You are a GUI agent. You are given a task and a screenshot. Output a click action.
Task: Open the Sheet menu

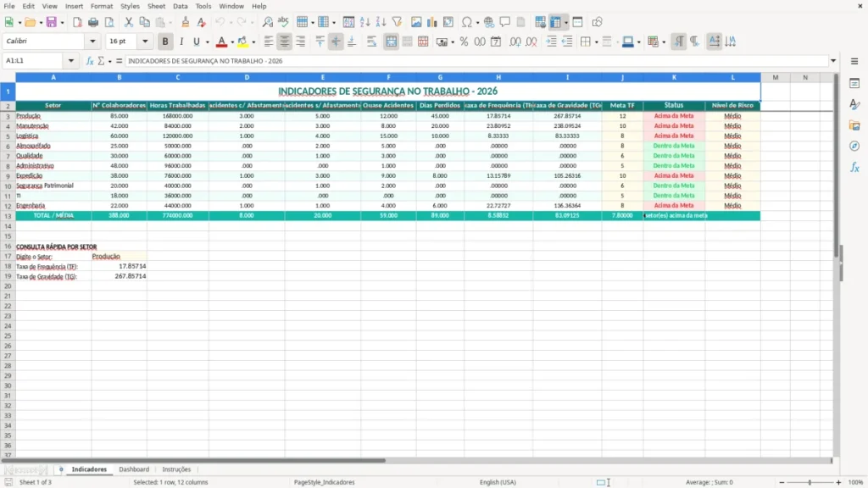pyautogui.click(x=156, y=6)
